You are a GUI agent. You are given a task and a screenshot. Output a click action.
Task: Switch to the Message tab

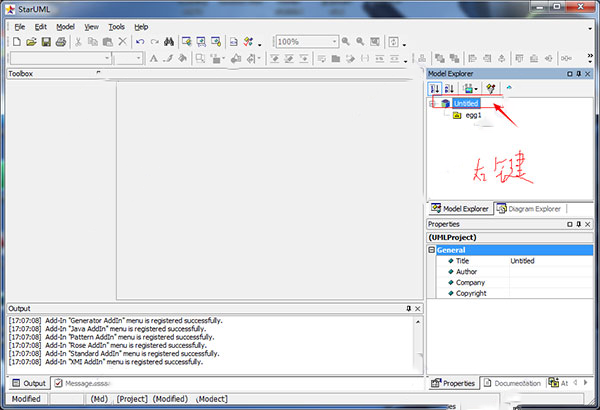pos(82,383)
